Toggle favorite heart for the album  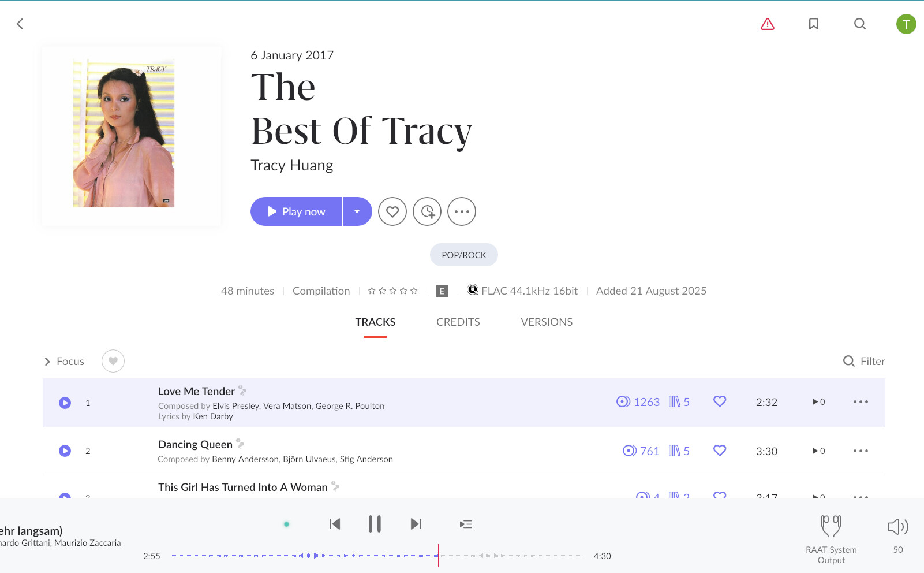pos(392,211)
